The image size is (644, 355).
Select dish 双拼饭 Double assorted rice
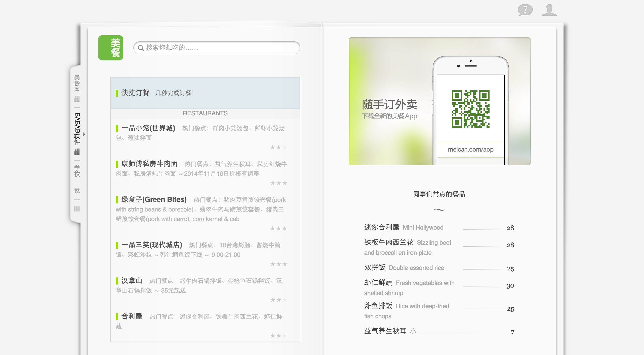pyautogui.click(x=439, y=268)
